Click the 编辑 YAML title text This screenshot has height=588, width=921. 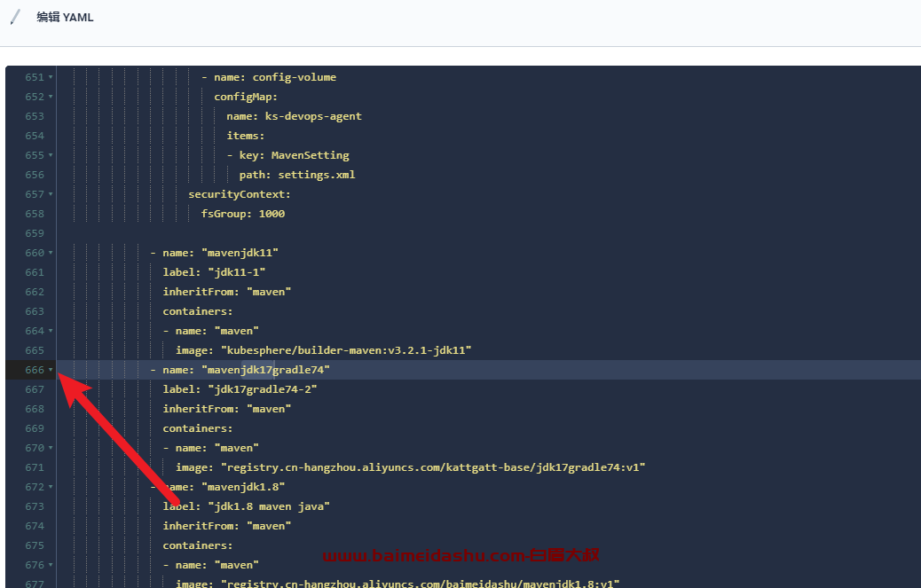coord(65,17)
